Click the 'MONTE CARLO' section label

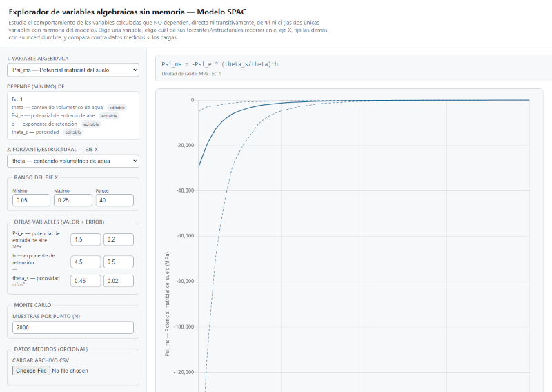click(32, 305)
